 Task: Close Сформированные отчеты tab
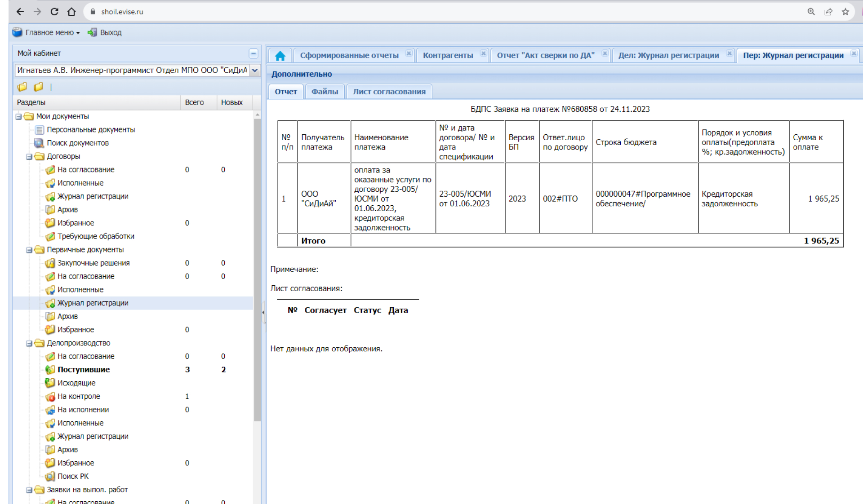409,53
